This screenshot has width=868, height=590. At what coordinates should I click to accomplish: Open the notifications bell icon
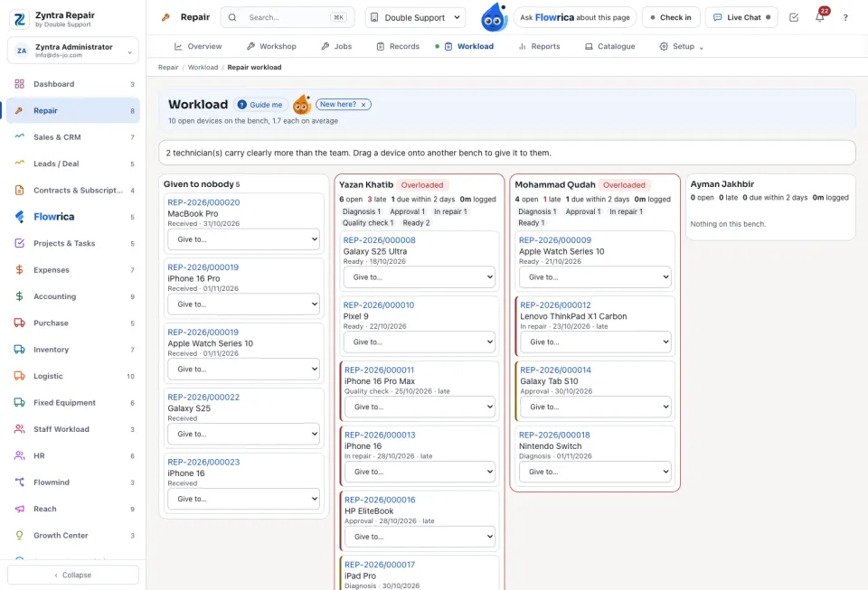click(820, 17)
